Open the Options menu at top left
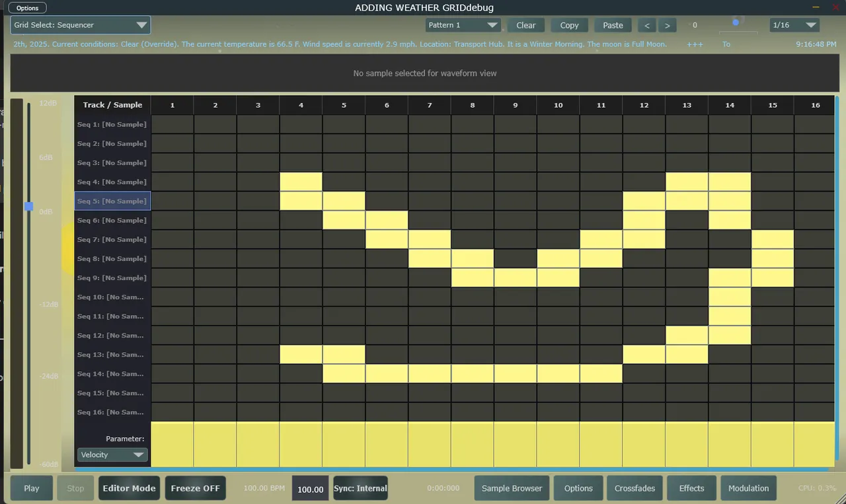The height and width of the screenshot is (504, 846). click(27, 7)
